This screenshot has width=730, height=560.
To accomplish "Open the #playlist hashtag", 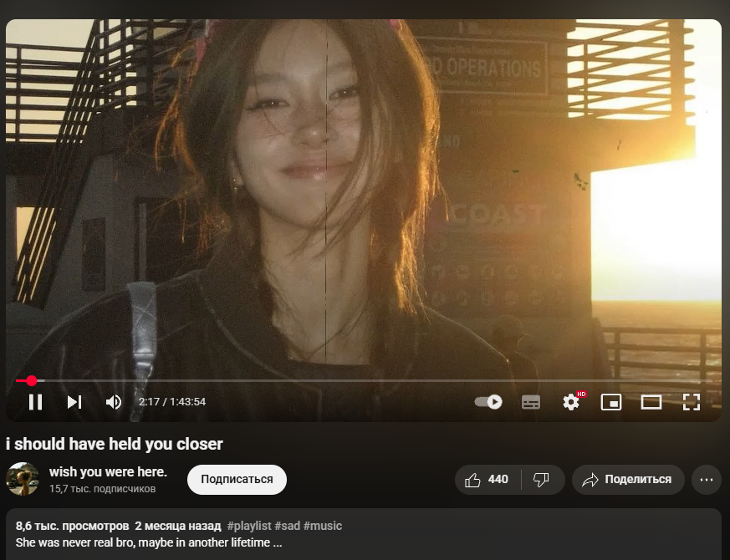I will (x=249, y=526).
